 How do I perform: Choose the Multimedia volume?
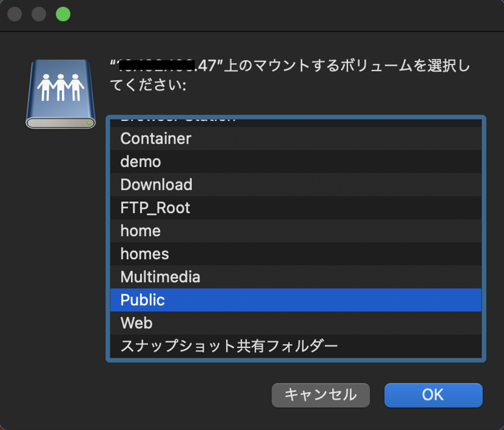coord(160,277)
